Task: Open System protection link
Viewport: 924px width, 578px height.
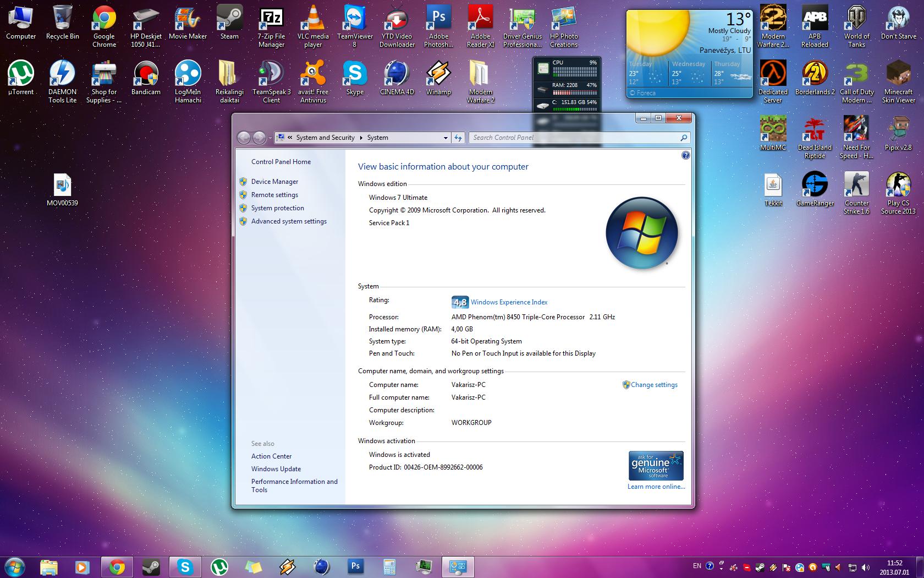Action: point(277,208)
